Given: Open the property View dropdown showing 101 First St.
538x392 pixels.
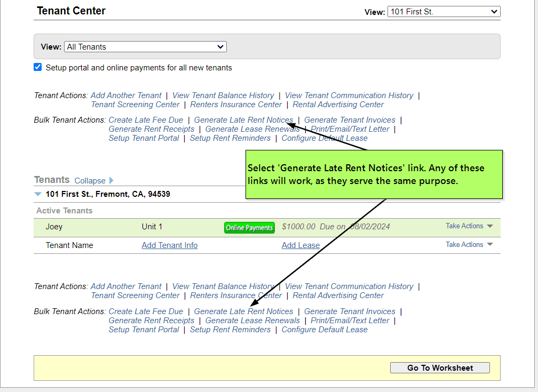Looking at the screenshot, I should 444,12.
